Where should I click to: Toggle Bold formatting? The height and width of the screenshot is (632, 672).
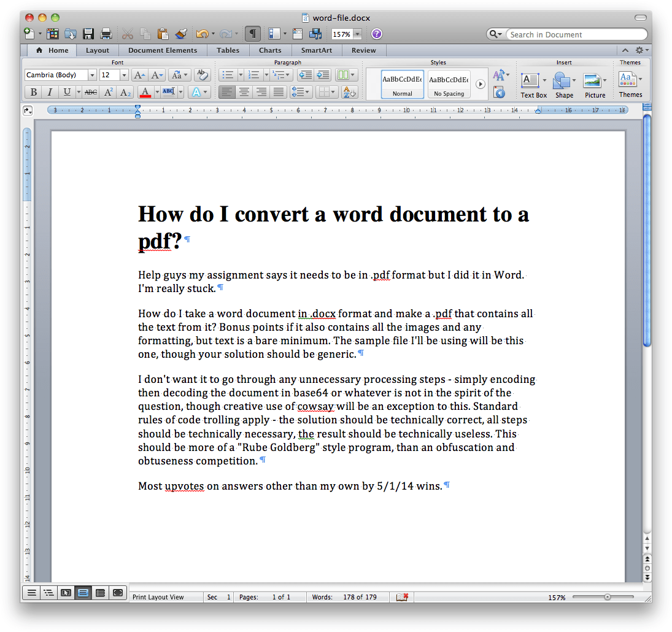pyautogui.click(x=33, y=92)
